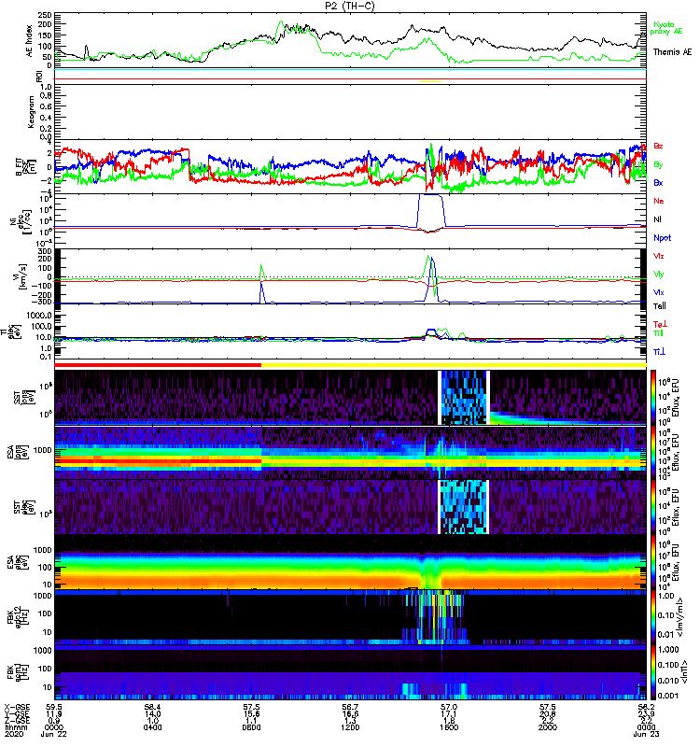This screenshot has height=747, width=700.
Task: Select the black Te parallel legend label
Action: pos(660,306)
